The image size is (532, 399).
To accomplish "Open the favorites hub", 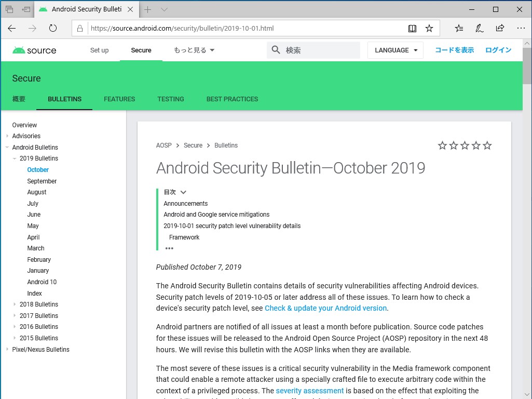I will click(459, 29).
